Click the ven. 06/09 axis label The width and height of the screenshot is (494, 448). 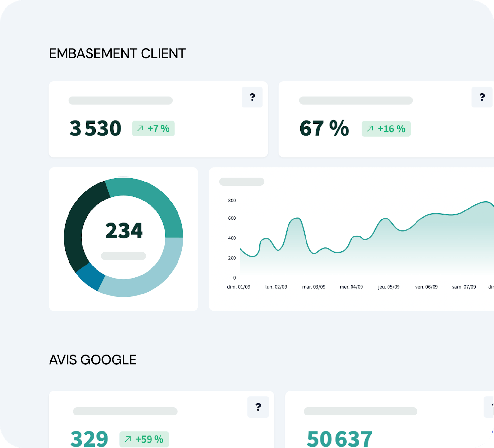click(x=426, y=287)
